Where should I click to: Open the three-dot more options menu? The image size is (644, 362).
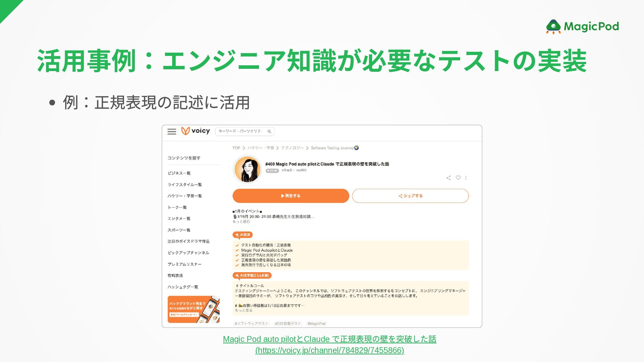coord(466,178)
